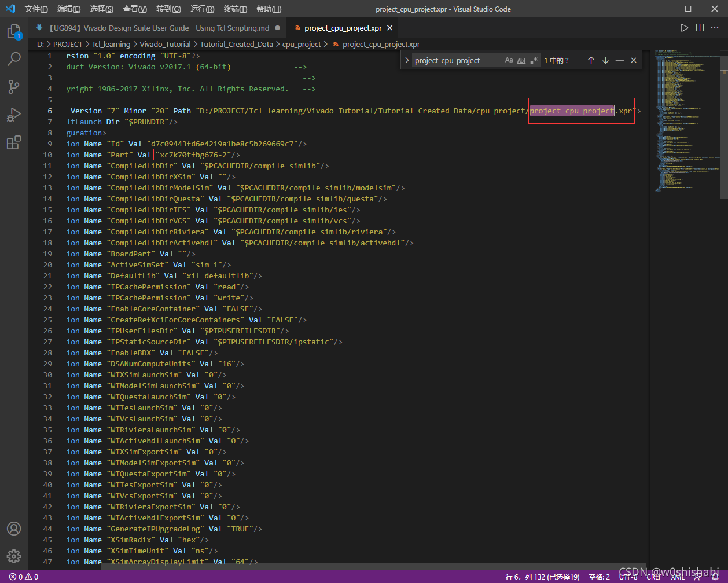
Task: Open the Manage gear icon
Action: 14,556
